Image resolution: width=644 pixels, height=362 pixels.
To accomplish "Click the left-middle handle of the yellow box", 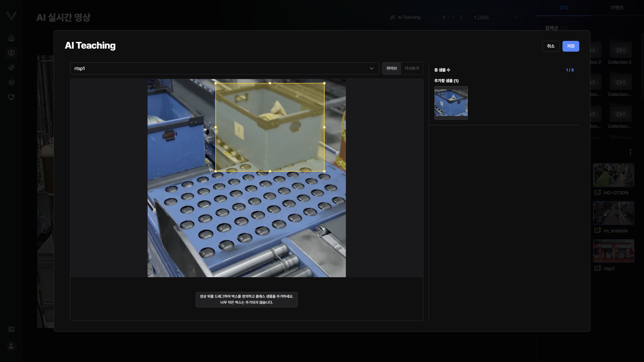I will pyautogui.click(x=215, y=127).
